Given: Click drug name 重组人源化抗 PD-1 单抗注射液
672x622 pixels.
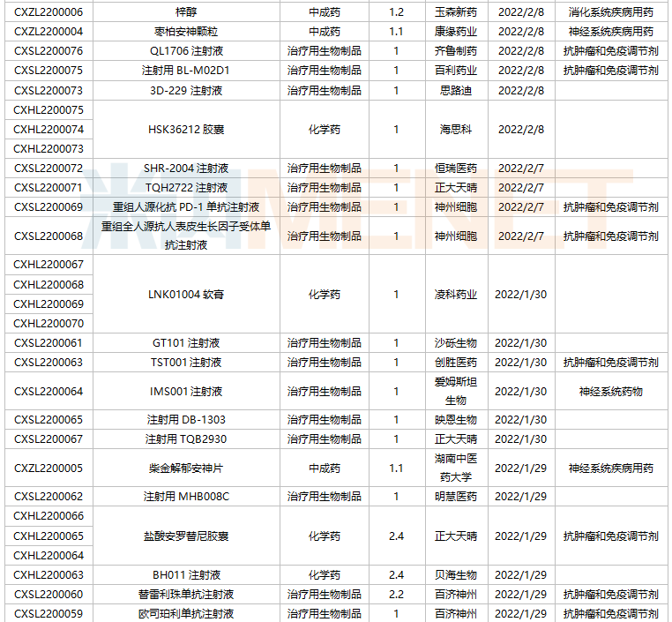Looking at the screenshot, I should pyautogui.click(x=186, y=207).
